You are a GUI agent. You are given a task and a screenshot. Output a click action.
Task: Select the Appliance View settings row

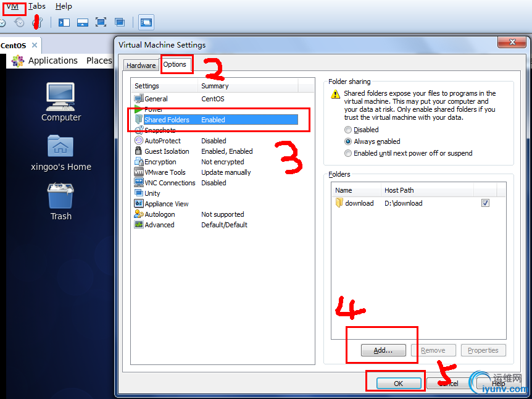click(216, 204)
